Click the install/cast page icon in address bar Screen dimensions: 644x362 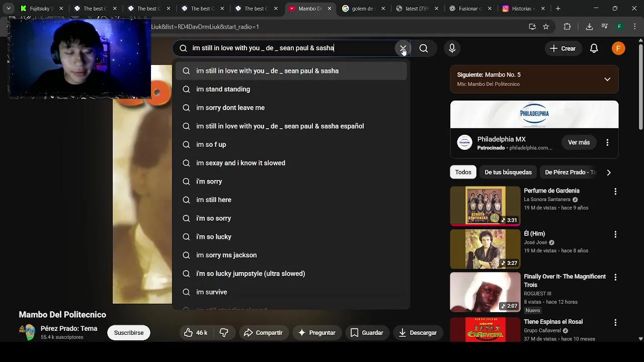(x=532, y=27)
